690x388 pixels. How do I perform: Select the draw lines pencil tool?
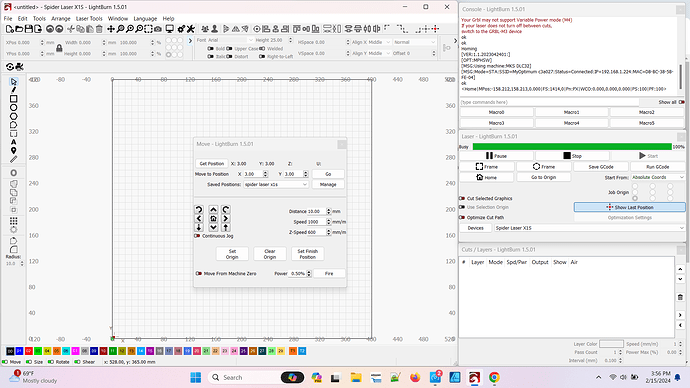click(14, 90)
